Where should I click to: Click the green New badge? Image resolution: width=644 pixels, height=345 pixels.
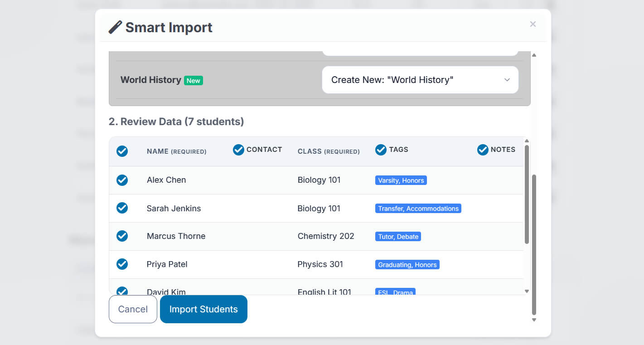[x=194, y=81]
